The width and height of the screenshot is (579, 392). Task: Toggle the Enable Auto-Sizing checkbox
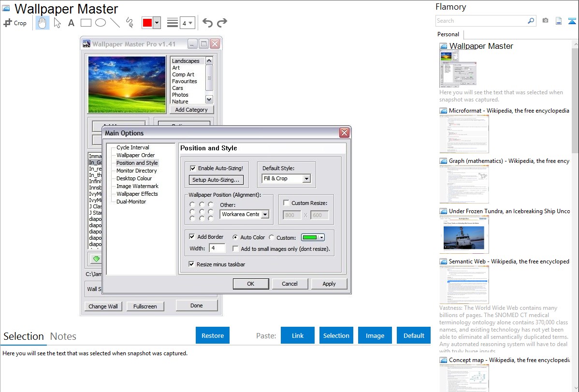coord(193,168)
